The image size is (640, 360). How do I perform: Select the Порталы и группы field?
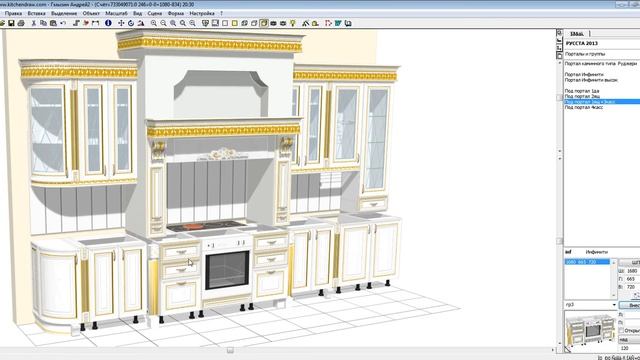click(x=602, y=54)
